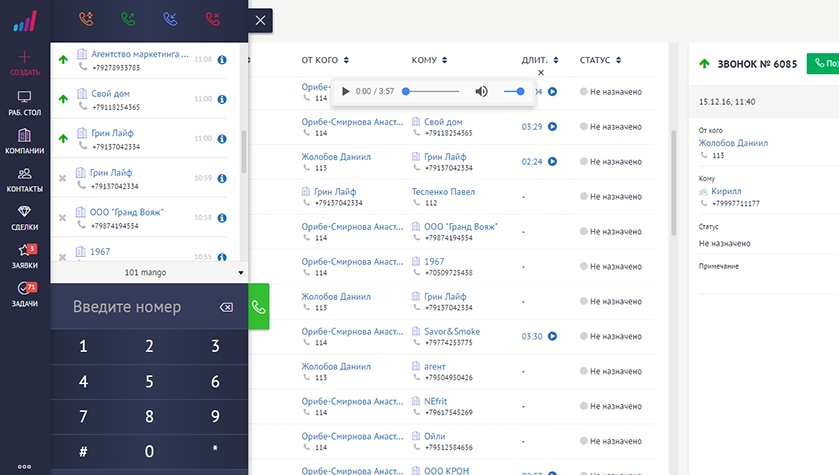
Task: Sort by Кому column
Action: (x=429, y=60)
